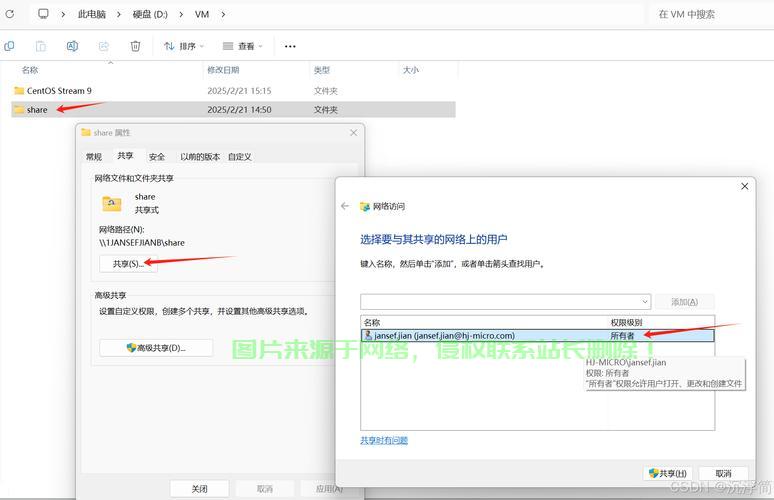The width and height of the screenshot is (774, 500).
Task: Click the 取消 button in properties dialog
Action: 265,489
